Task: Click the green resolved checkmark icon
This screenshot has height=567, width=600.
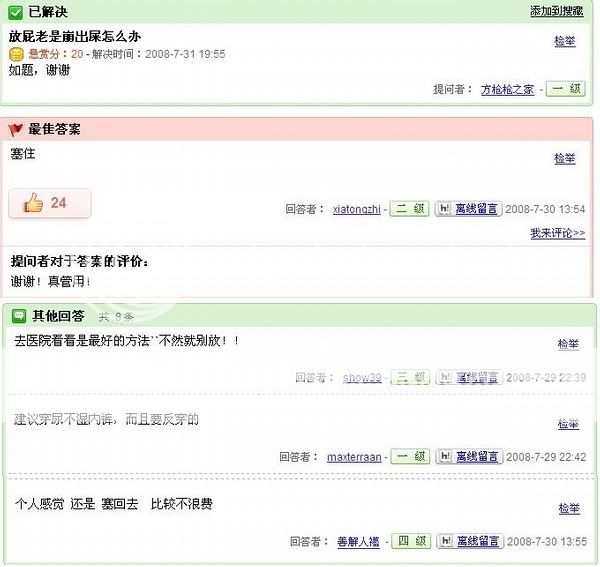Action: (16, 13)
